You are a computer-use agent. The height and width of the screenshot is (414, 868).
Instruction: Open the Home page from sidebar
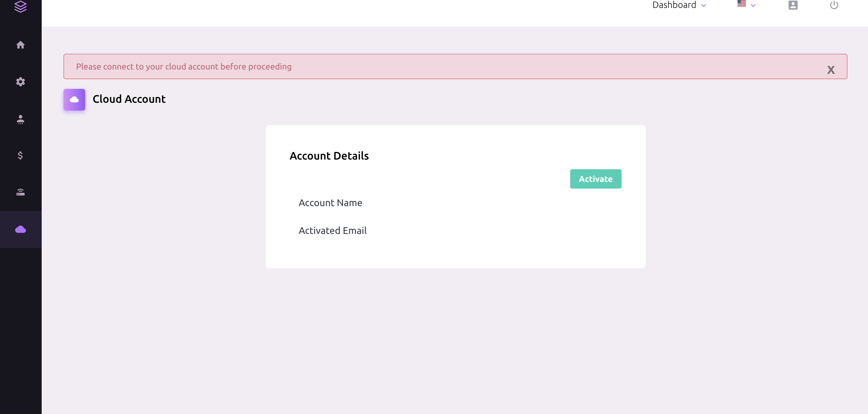tap(21, 45)
